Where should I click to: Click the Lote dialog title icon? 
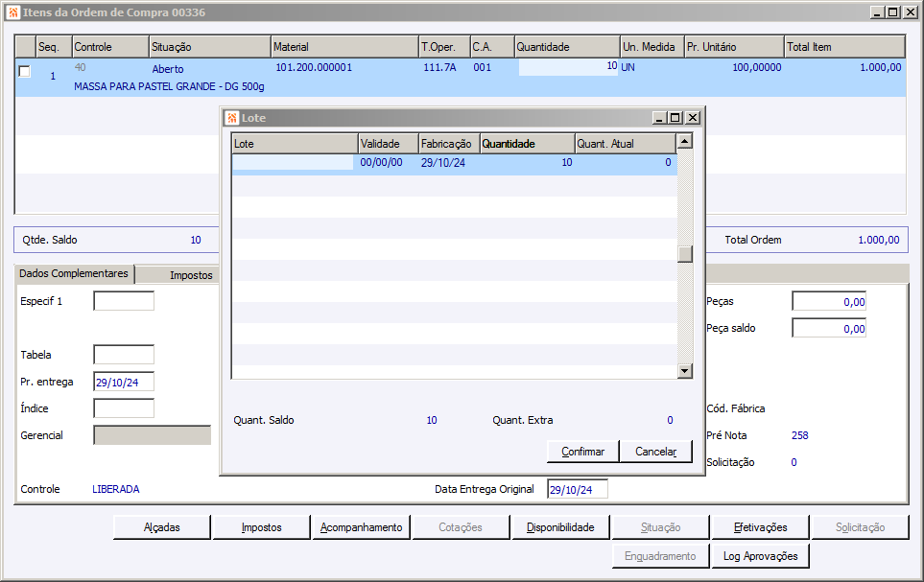pos(232,118)
